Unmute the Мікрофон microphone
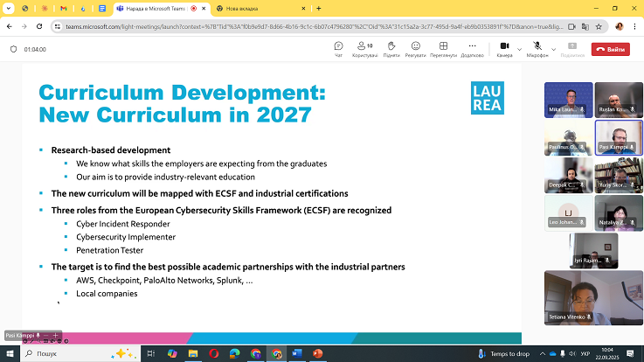 tap(537, 48)
